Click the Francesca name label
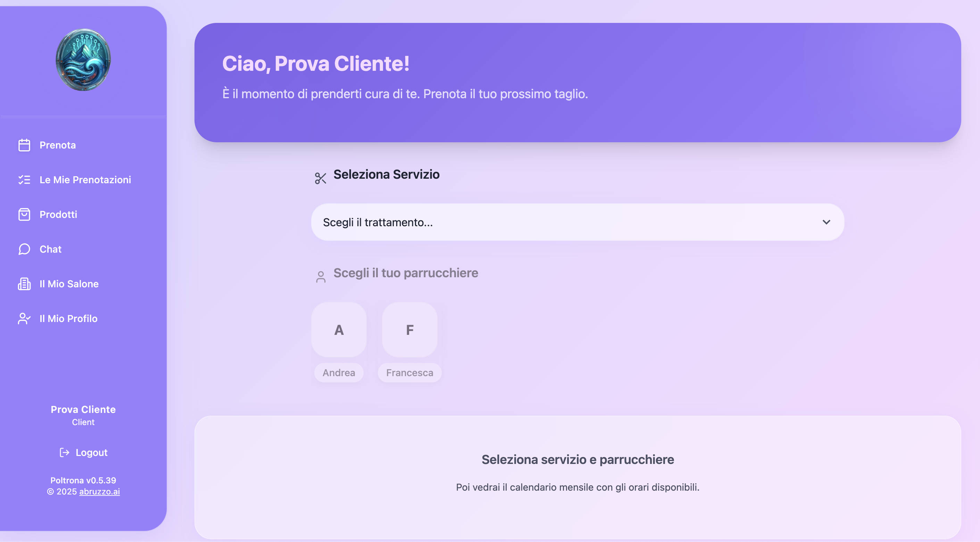 pos(409,372)
